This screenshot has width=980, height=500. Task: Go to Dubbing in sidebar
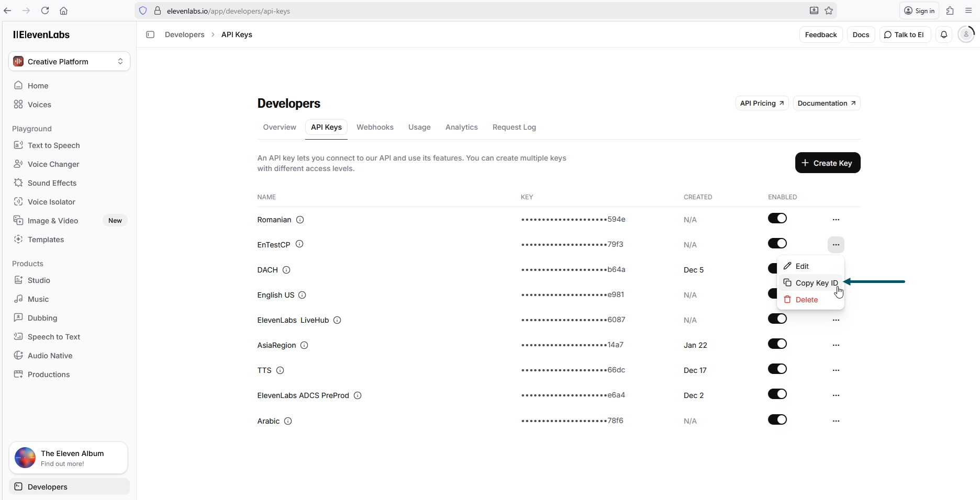(42, 318)
